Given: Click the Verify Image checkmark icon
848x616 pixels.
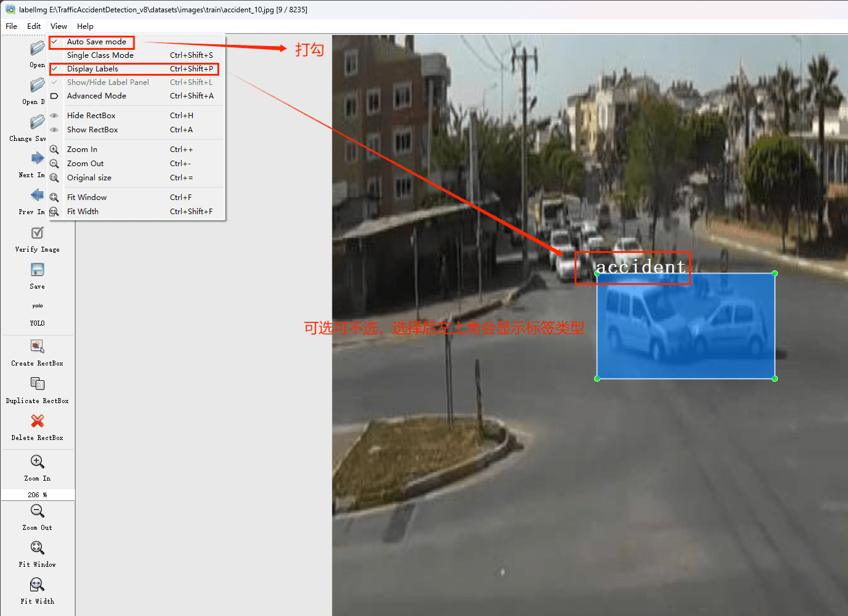Looking at the screenshot, I should tap(37, 233).
